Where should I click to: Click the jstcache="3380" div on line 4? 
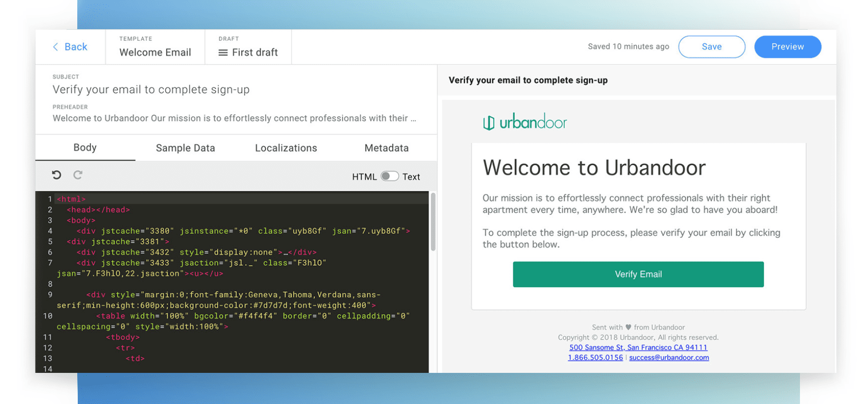tap(243, 231)
